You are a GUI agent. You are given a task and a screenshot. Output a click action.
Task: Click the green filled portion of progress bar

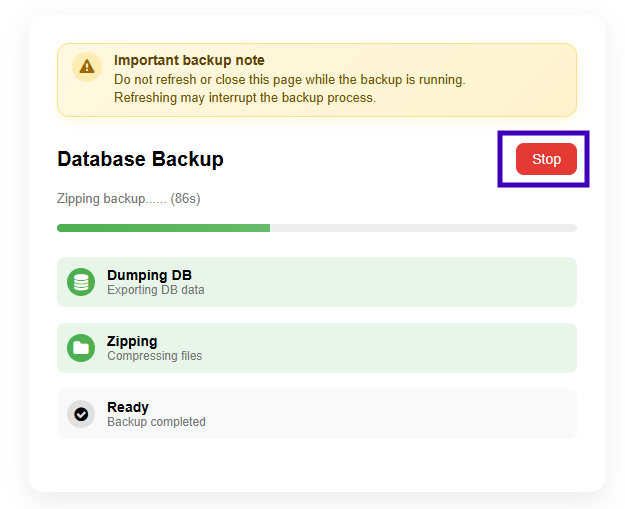[x=163, y=228]
